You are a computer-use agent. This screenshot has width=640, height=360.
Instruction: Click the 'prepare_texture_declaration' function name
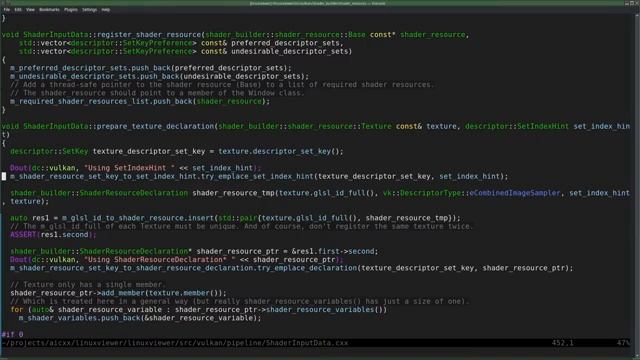[x=156, y=126]
